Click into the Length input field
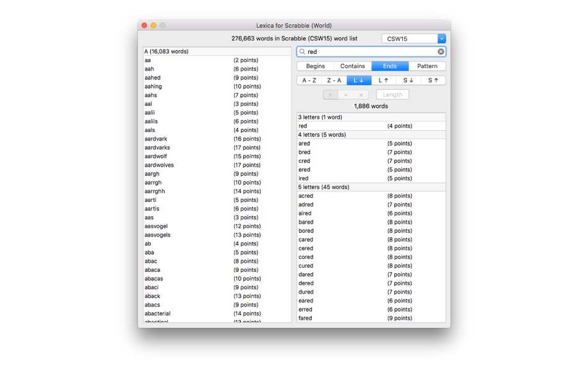Viewport: 588px width, 368px height. click(392, 95)
